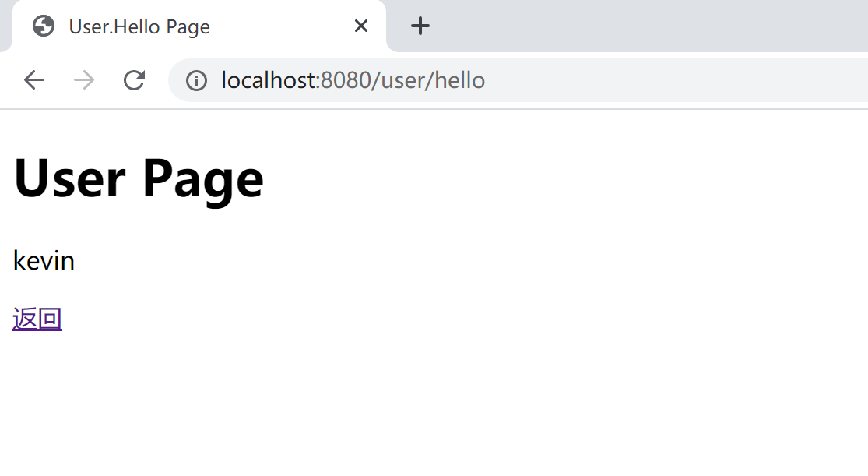The height and width of the screenshot is (476, 868).
Task: Focus the address bar URL field
Action: pyautogui.click(x=623, y=80)
